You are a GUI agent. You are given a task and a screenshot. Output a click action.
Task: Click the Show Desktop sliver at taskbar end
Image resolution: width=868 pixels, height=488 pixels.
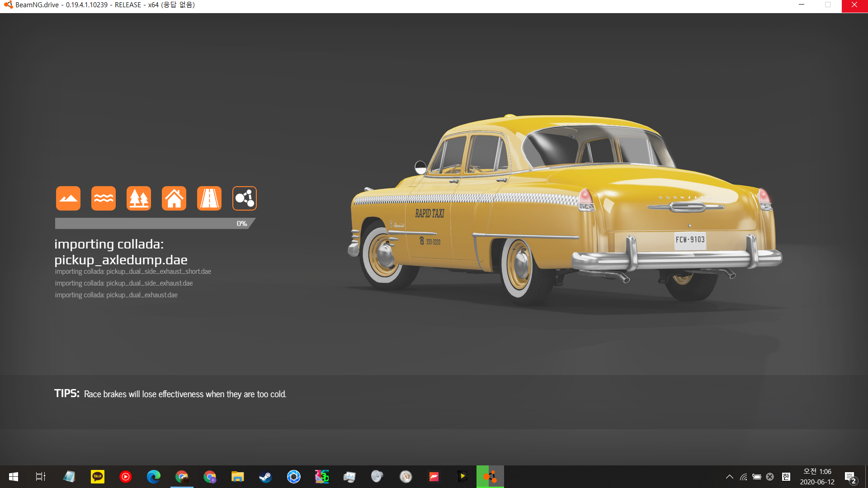(866, 477)
